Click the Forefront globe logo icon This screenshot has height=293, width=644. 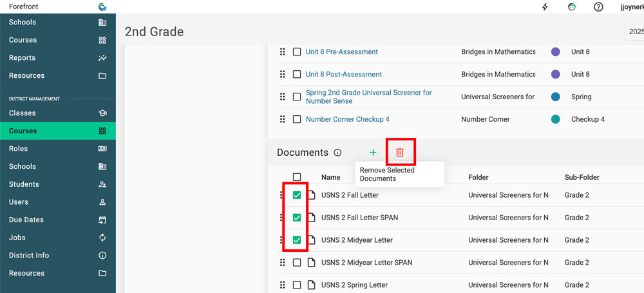(102, 7)
